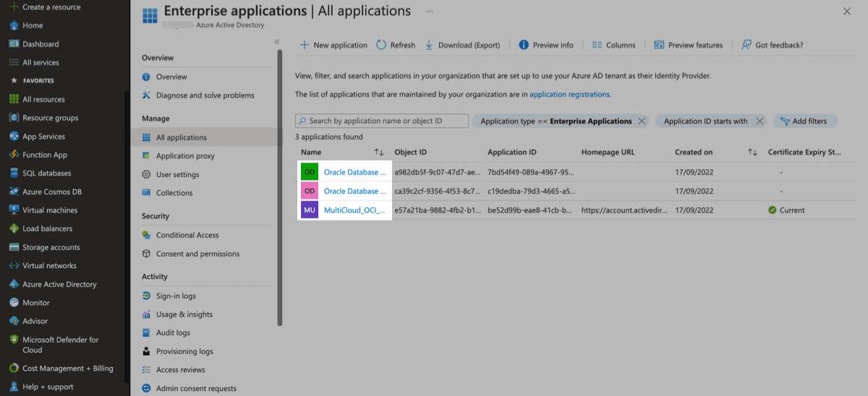Click Microsoft Defender for Cloud shield icon
The width and height of the screenshot is (868, 396).
(14, 340)
